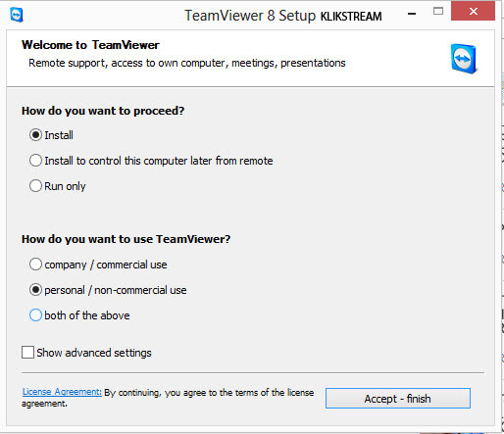
Task: Click 'How do you want to proceed?' text
Action: pos(103,111)
